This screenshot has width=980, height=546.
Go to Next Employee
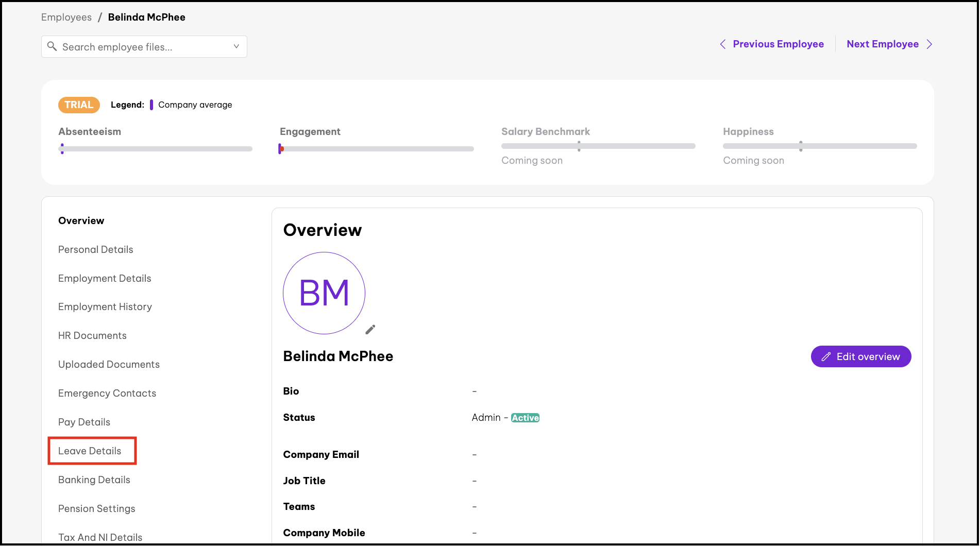tap(882, 44)
